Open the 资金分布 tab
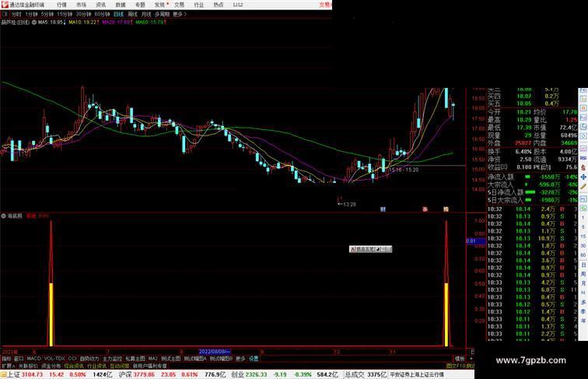This screenshot has width=588, height=379. (x=51, y=366)
